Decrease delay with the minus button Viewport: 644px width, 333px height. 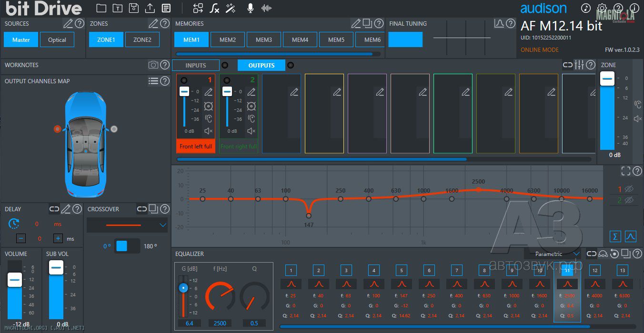(x=21, y=239)
